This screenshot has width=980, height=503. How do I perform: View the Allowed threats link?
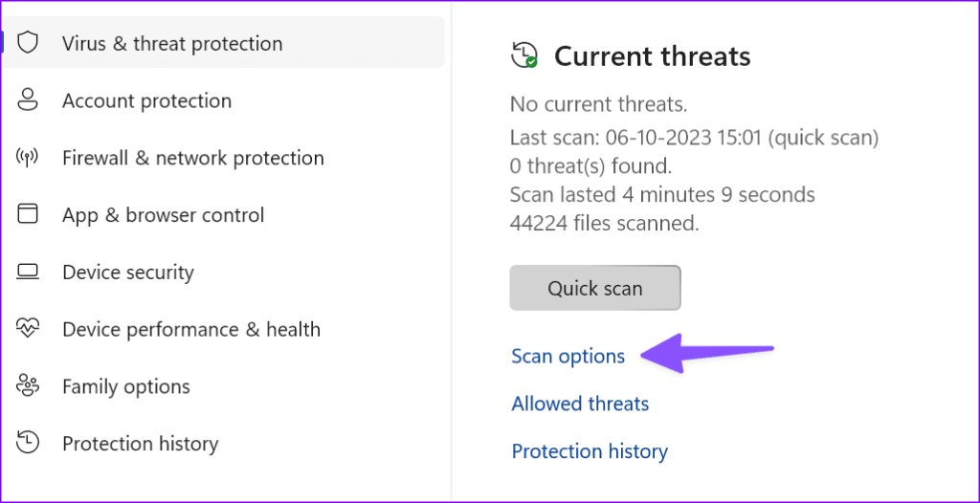click(x=580, y=404)
